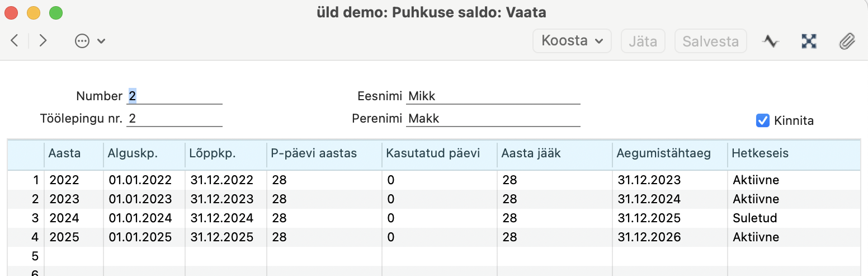The image size is (868, 276).
Task: Click the Salvesta button
Action: [711, 41]
